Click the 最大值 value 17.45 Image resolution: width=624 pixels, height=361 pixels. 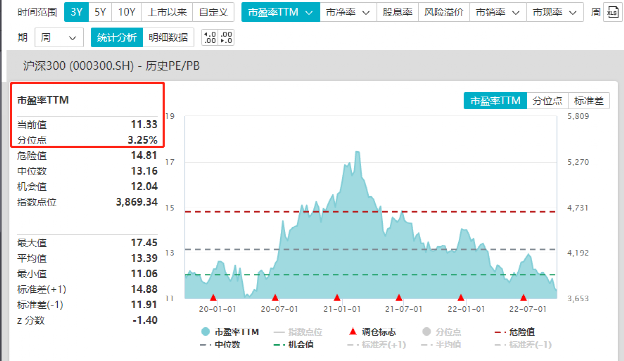click(144, 243)
